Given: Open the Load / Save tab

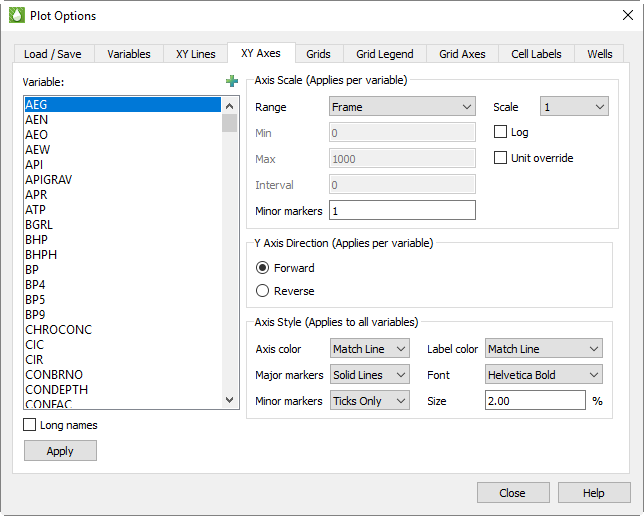Looking at the screenshot, I should (x=54, y=54).
